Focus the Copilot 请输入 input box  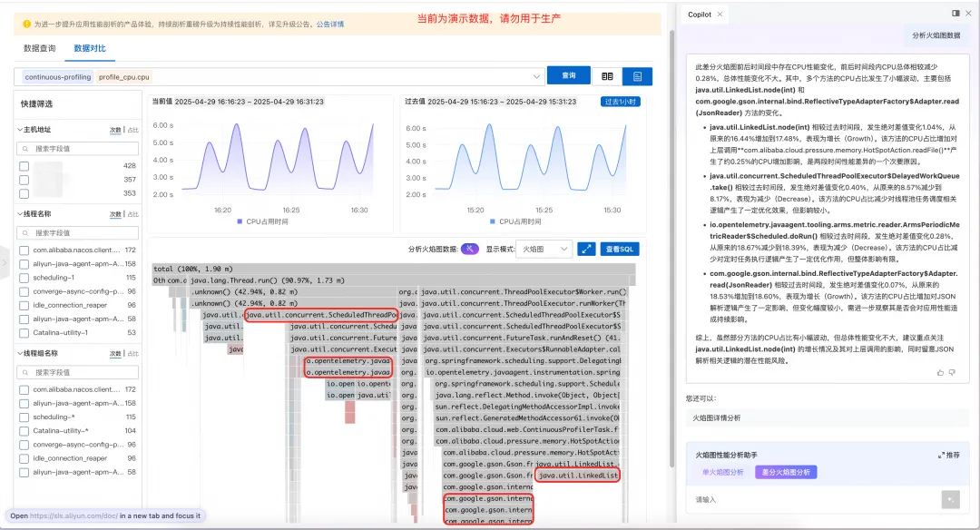[x=816, y=499]
